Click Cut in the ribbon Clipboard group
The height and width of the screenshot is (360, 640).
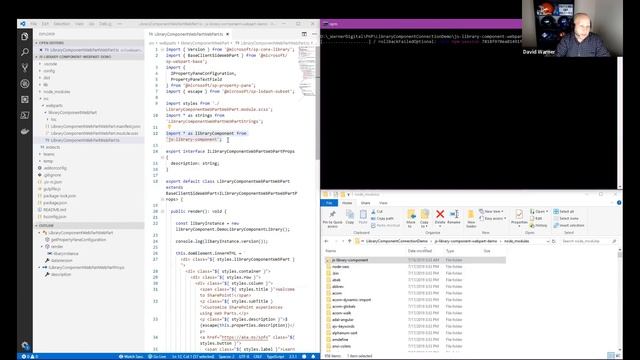point(377,211)
